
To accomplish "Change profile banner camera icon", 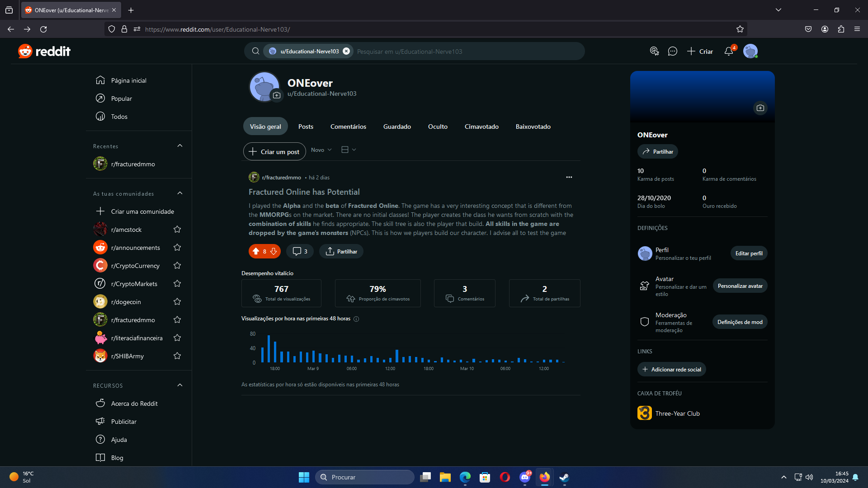I will pos(760,108).
